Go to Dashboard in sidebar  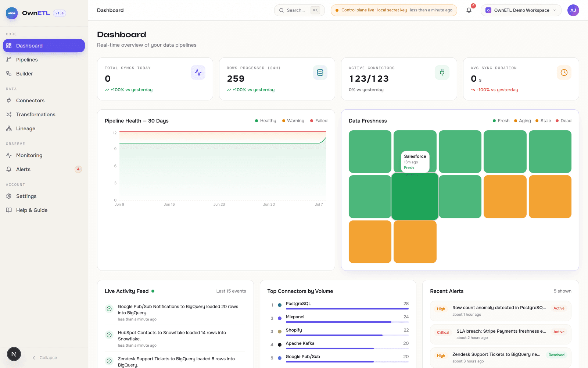pyautogui.click(x=44, y=46)
